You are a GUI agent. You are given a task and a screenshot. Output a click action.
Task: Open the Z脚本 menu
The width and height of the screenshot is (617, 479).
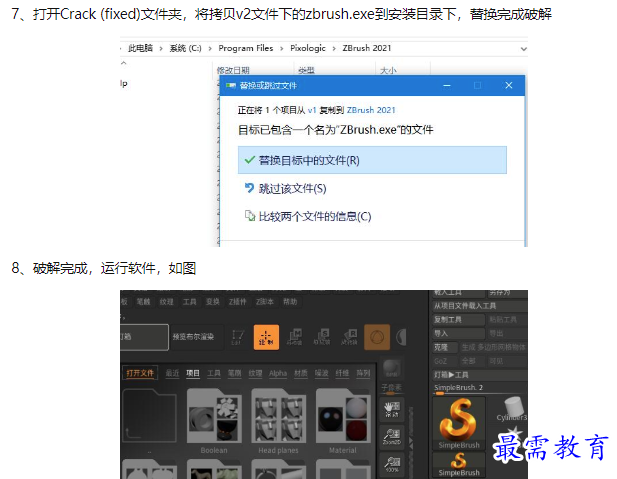click(264, 302)
